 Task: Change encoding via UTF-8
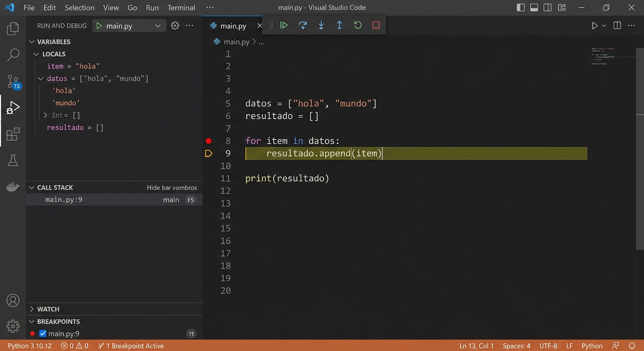click(x=548, y=346)
